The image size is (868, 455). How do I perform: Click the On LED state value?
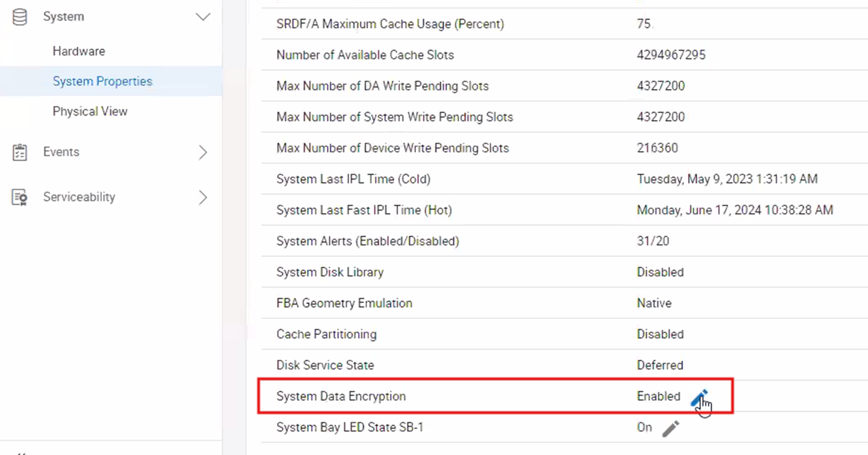[644, 427]
